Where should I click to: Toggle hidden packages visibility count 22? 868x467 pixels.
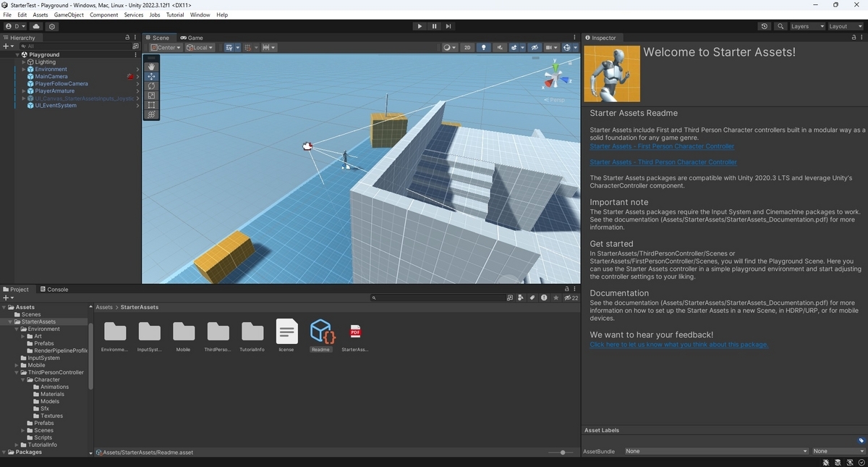(571, 298)
